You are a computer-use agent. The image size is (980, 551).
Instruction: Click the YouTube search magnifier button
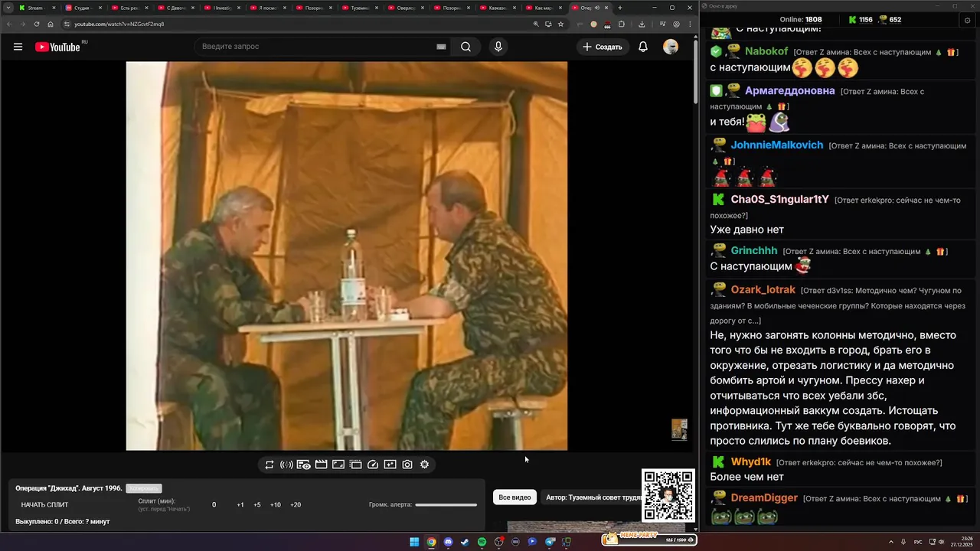tap(465, 47)
